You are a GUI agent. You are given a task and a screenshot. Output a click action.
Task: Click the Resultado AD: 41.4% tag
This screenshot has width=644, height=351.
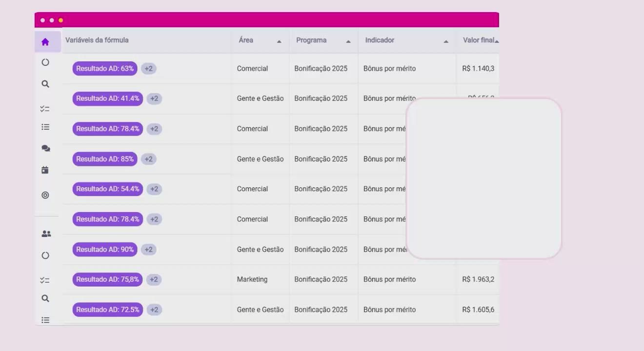click(x=108, y=98)
